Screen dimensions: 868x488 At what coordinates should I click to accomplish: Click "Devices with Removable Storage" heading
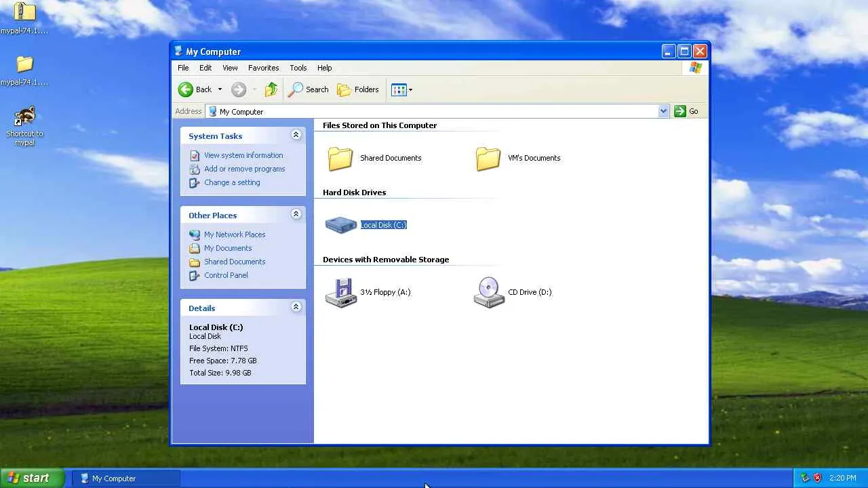pyautogui.click(x=386, y=260)
